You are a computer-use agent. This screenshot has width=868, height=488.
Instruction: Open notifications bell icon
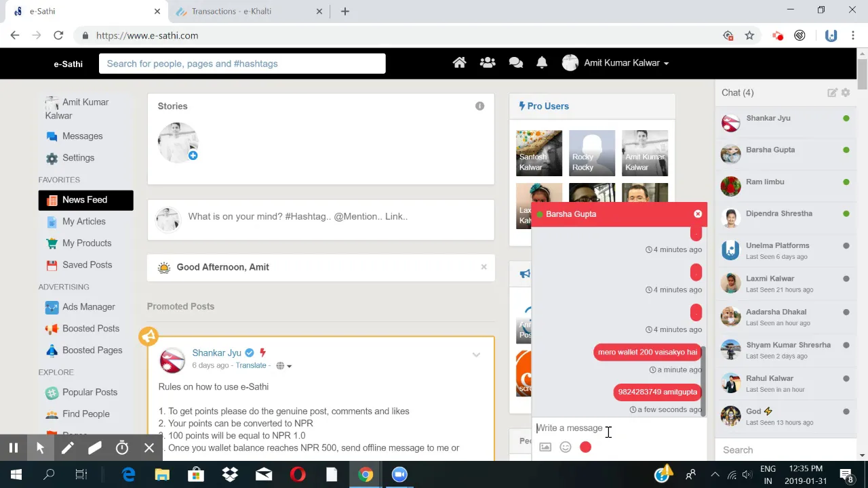pos(542,63)
